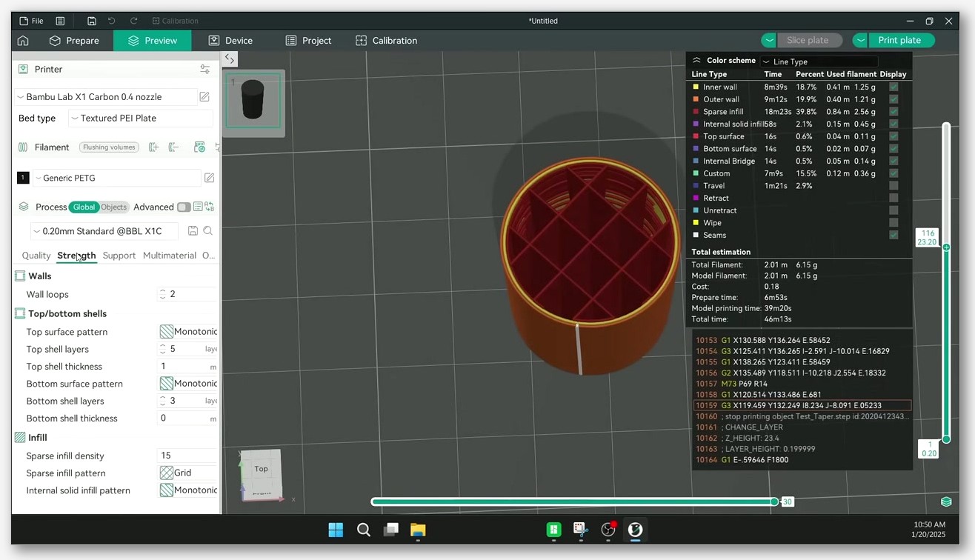Viewport: 975px width, 560px height.
Task: Edit the Bambu Lab X1 Carbon printer preset
Action: (x=204, y=97)
